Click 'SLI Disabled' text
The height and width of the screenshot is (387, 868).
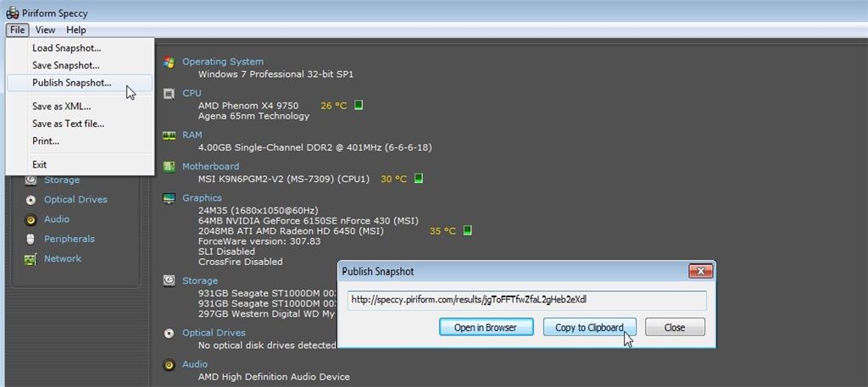tap(226, 252)
